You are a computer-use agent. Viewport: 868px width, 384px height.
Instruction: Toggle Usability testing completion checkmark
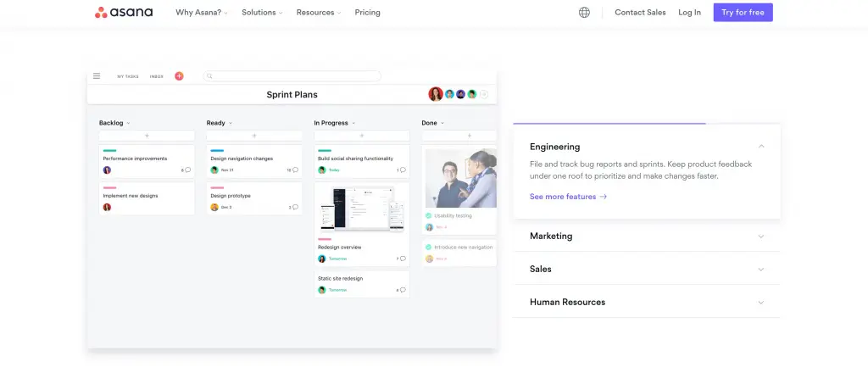tap(428, 216)
